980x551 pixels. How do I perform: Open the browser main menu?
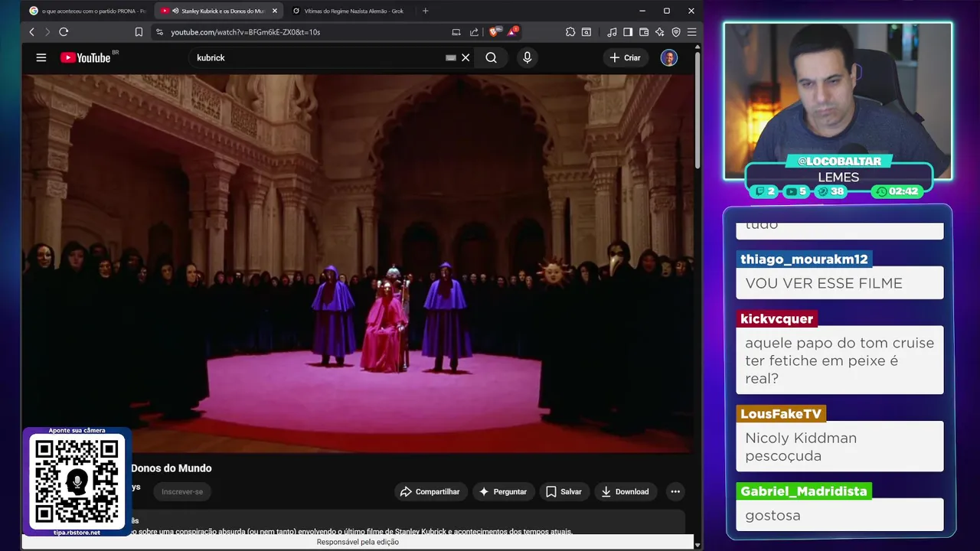691,32
